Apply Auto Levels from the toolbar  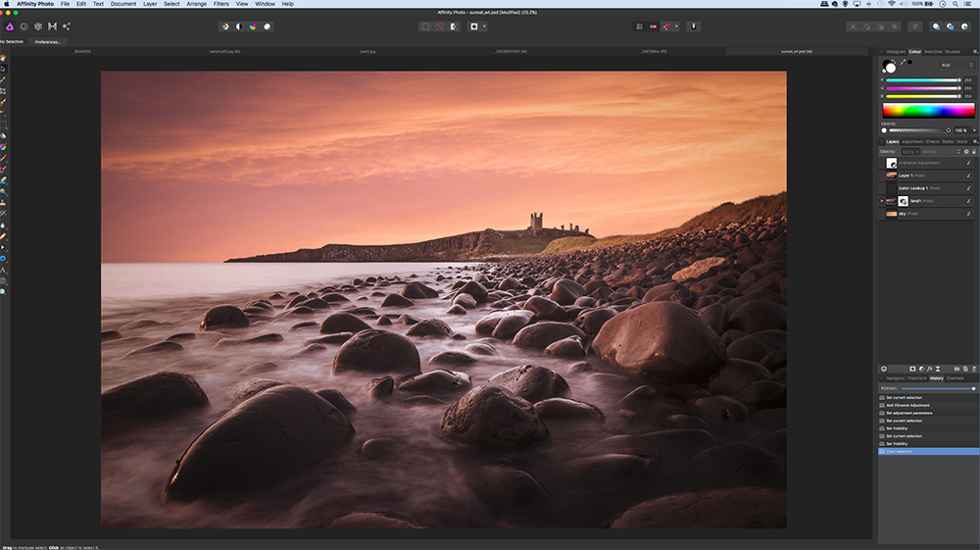tap(225, 26)
